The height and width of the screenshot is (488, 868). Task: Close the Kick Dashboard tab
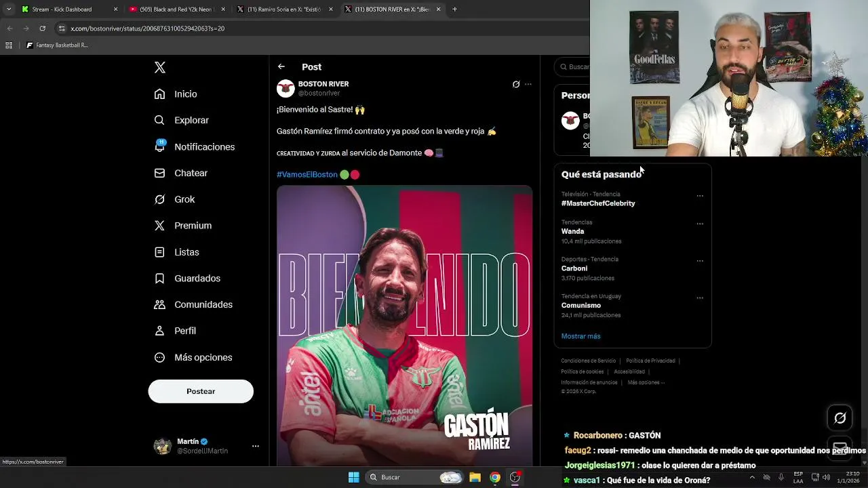coord(115,9)
